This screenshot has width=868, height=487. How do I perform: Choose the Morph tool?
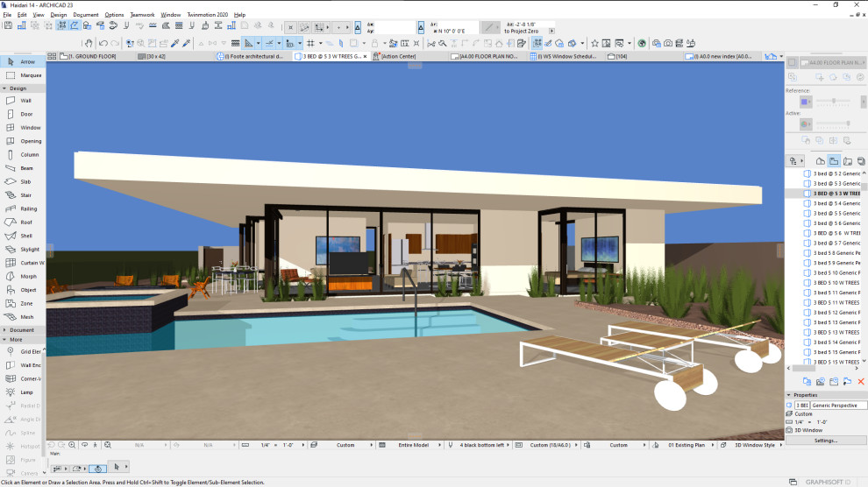click(x=22, y=277)
